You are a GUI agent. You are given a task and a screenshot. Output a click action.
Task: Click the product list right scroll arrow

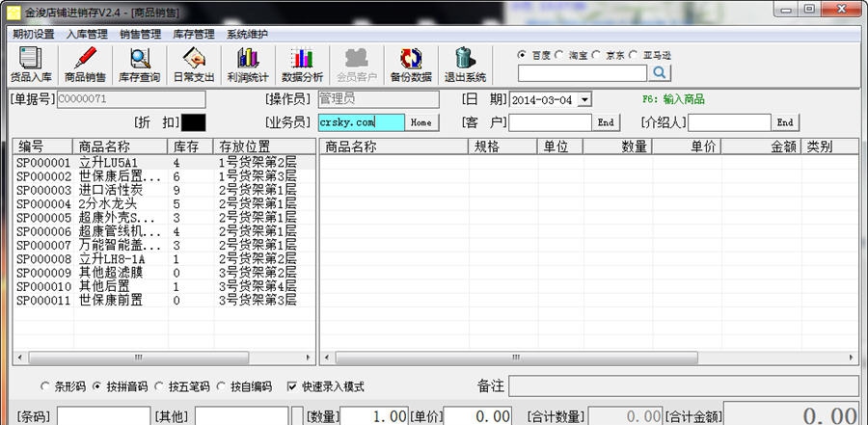(x=309, y=359)
